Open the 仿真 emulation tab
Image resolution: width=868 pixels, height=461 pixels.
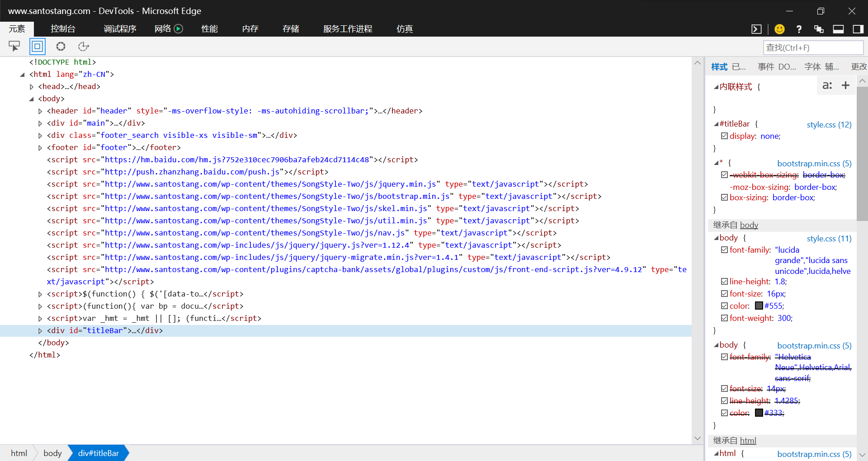pos(405,28)
